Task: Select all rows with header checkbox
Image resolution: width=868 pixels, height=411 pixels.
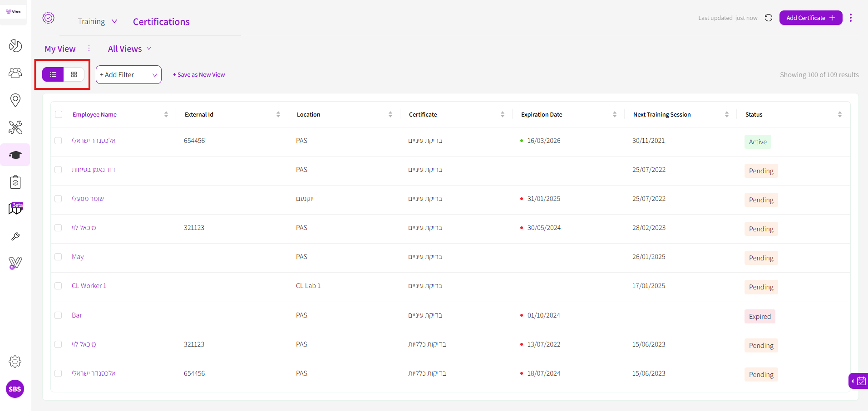Action: (x=59, y=114)
